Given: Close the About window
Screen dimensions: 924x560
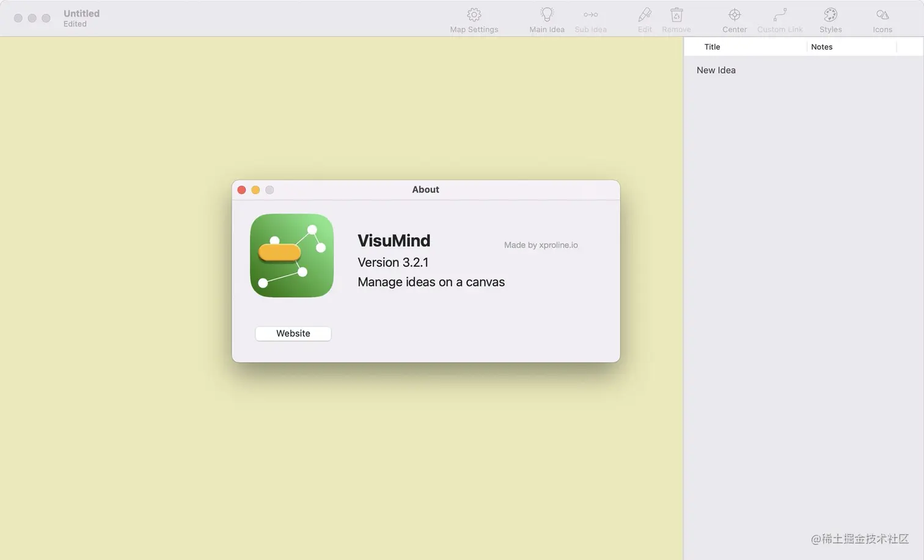Looking at the screenshot, I should pyautogui.click(x=241, y=190).
